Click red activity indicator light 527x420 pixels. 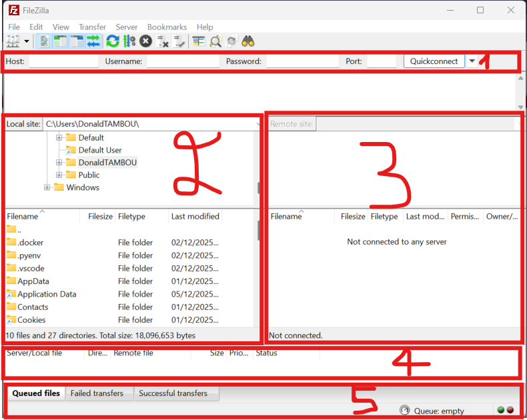pyautogui.click(x=510, y=410)
